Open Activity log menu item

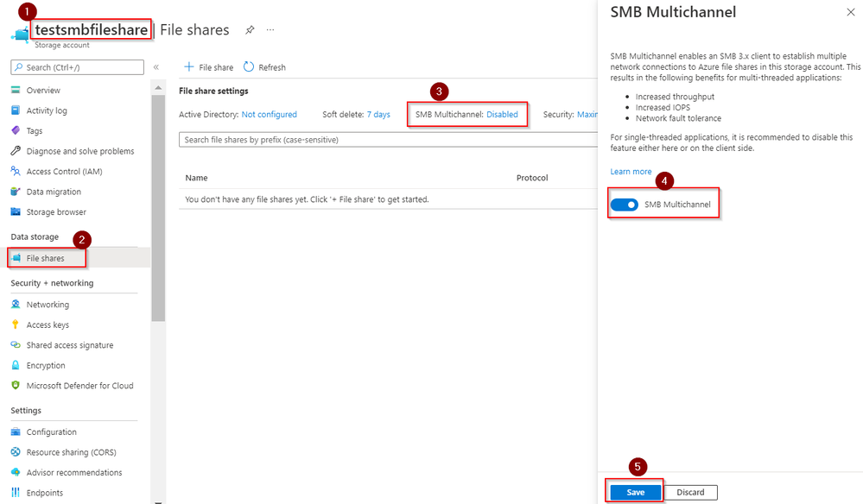point(47,110)
